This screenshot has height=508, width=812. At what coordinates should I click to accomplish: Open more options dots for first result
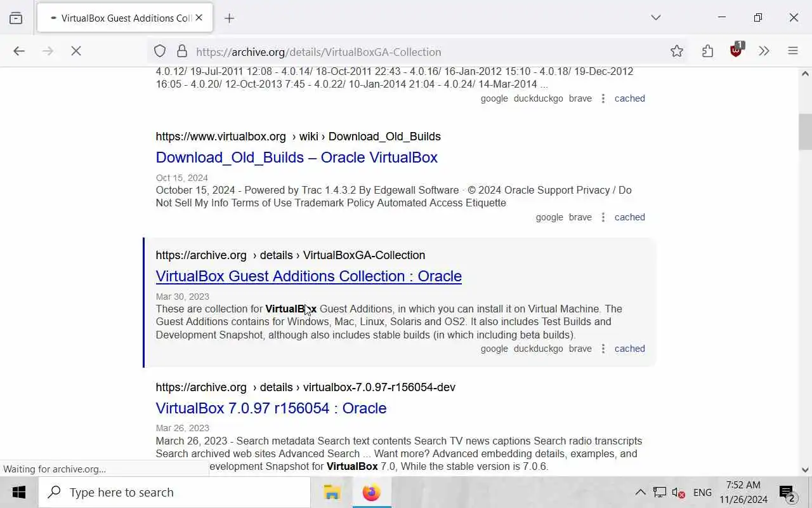pos(603,98)
